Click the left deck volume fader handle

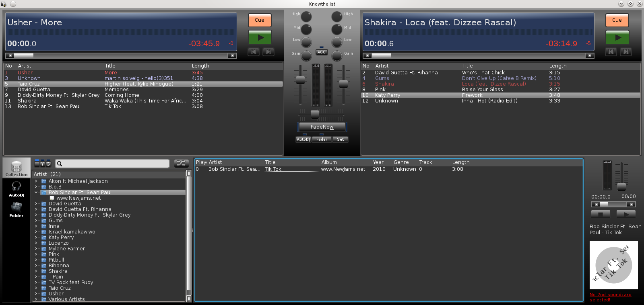pos(300,80)
